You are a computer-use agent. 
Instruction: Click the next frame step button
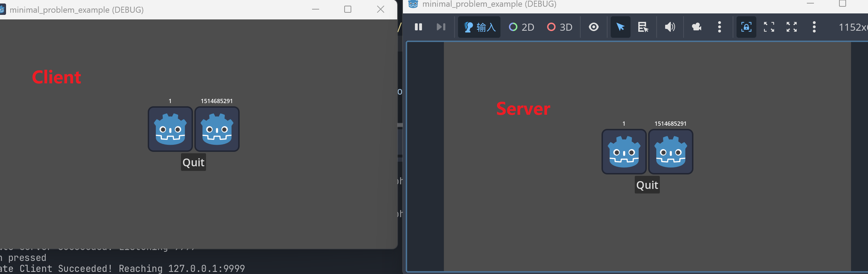click(x=441, y=27)
